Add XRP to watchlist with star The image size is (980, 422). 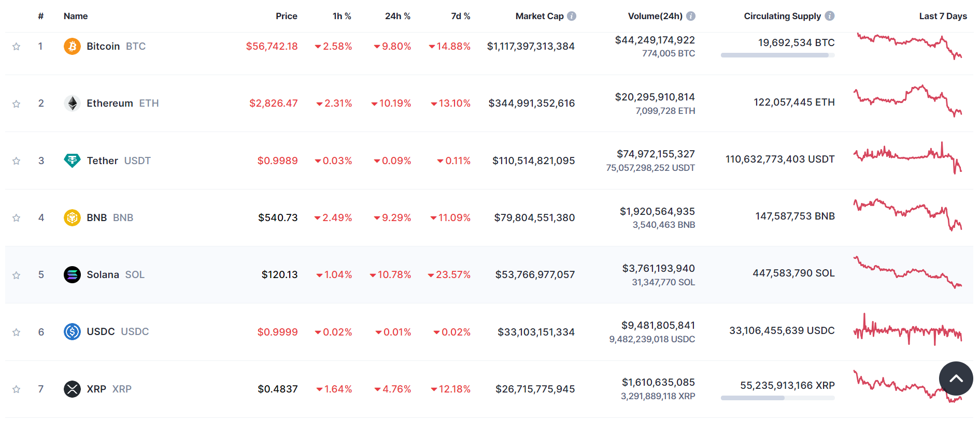pyautogui.click(x=17, y=389)
